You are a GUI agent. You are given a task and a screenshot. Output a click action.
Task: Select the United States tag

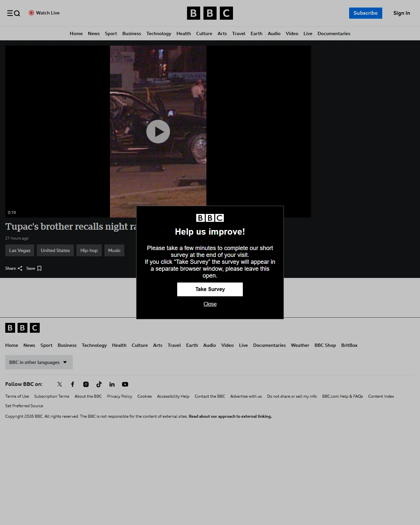click(55, 250)
